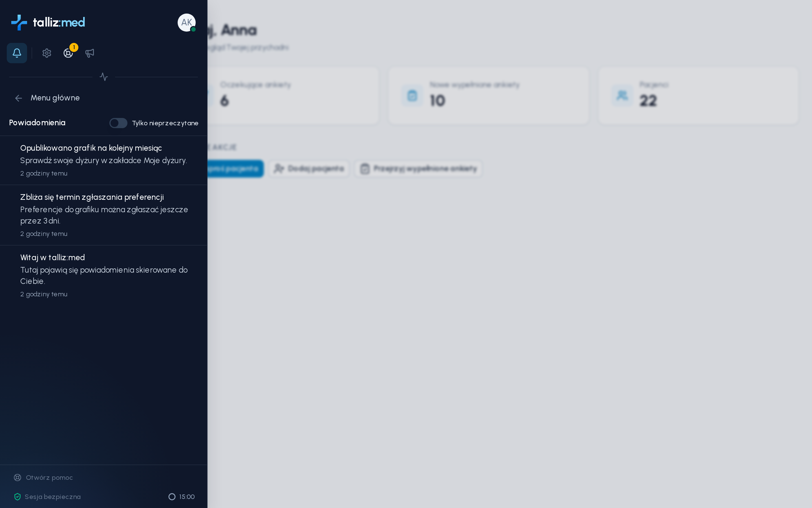
Task: Open the announcements megaphone icon
Action: pyautogui.click(x=90, y=53)
